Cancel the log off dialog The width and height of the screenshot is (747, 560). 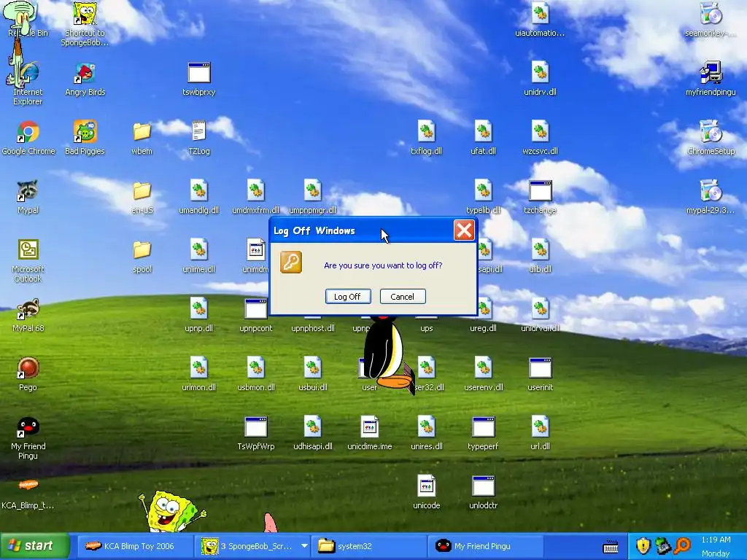(x=403, y=296)
